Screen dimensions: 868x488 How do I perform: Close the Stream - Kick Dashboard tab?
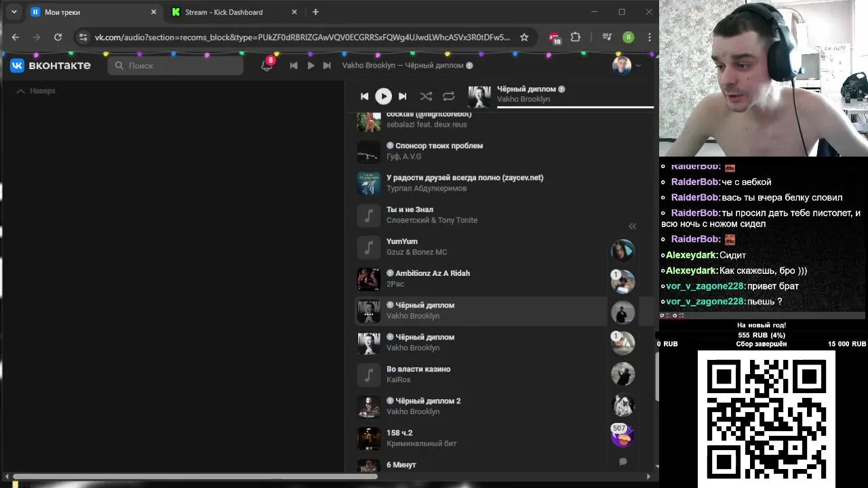(294, 12)
